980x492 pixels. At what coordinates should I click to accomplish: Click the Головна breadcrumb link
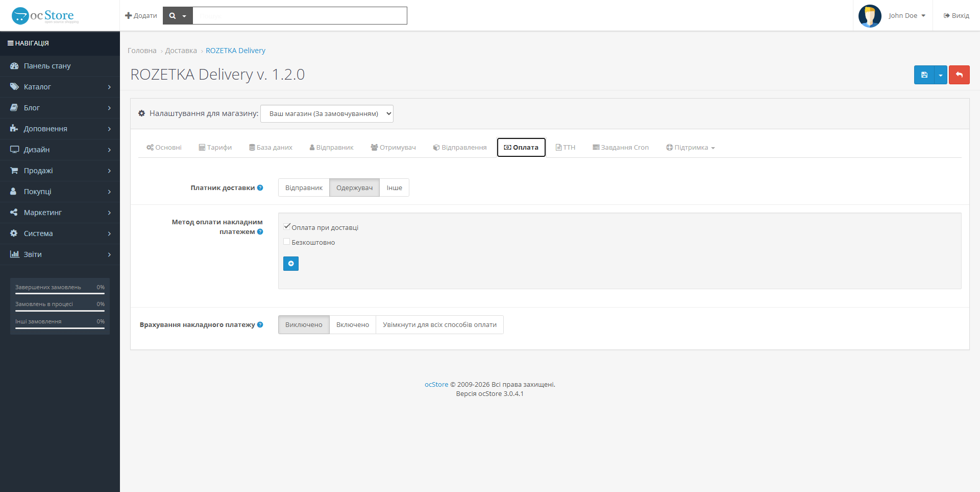[142, 51]
